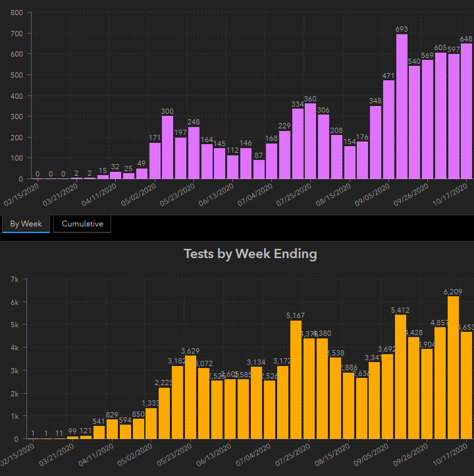The width and height of the screenshot is (474, 476).
Task: Click the purple bar labeled 569
Action: tap(427, 119)
